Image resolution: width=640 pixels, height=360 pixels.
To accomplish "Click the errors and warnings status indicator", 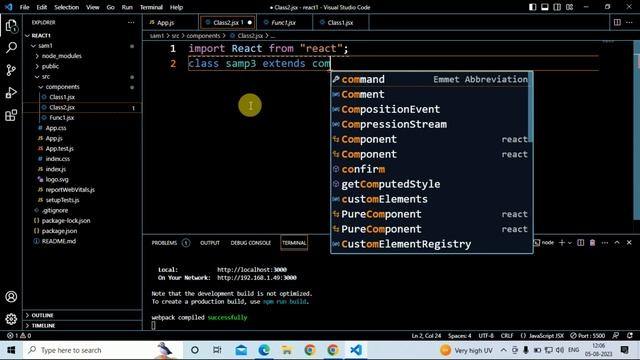I will (x=19, y=336).
